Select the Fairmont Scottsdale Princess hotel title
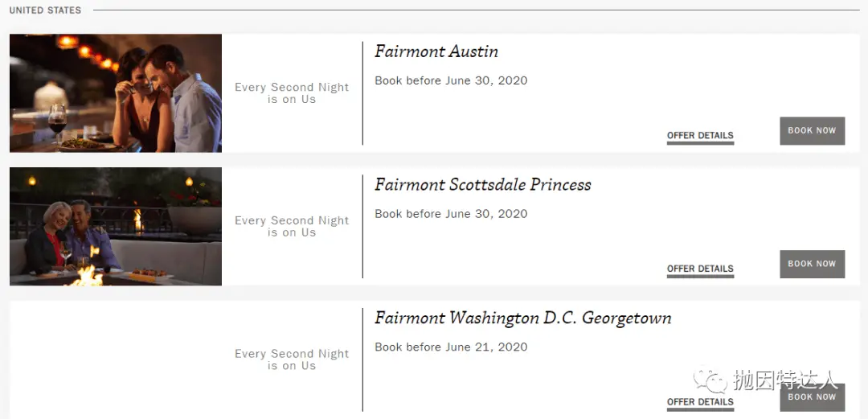The width and height of the screenshot is (868, 419). tap(483, 184)
